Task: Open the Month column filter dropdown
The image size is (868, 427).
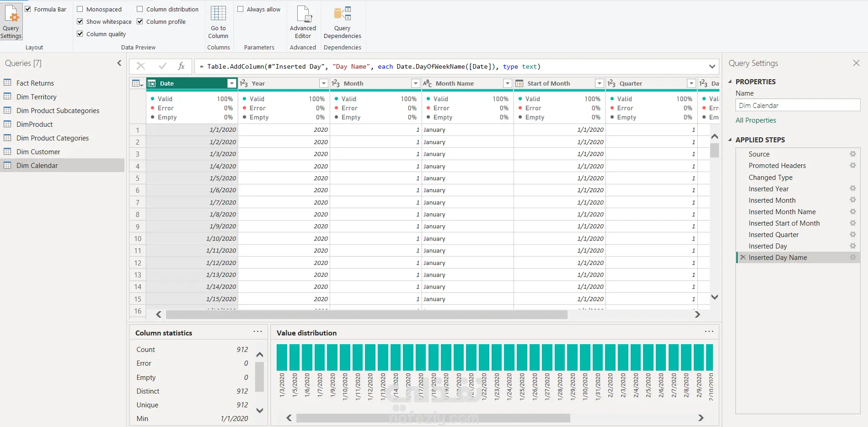Action: click(x=416, y=83)
